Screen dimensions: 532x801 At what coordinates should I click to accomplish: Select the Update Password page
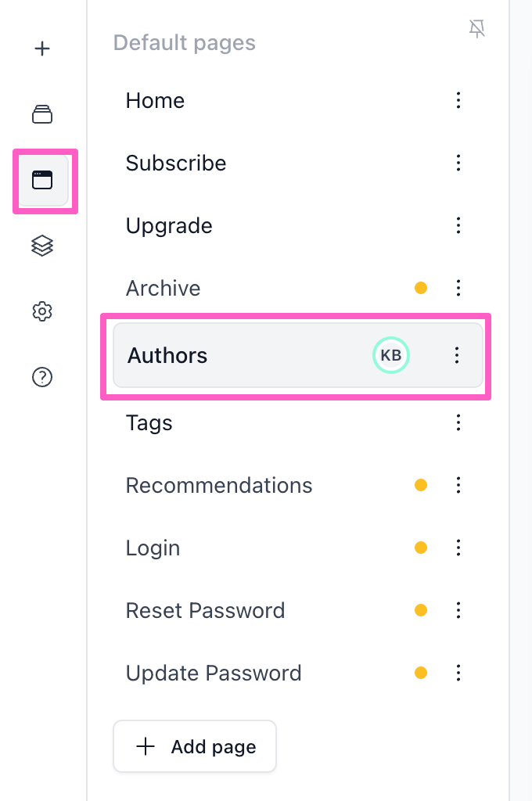pos(214,673)
